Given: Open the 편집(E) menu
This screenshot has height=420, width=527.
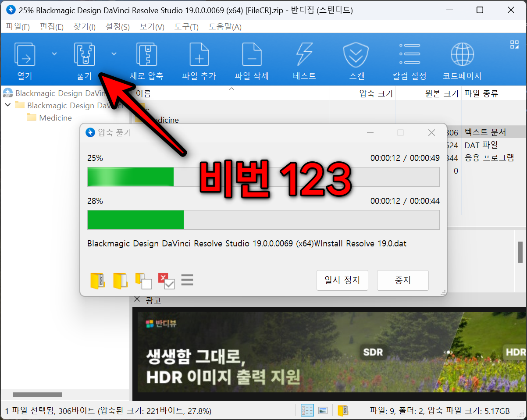Looking at the screenshot, I should pyautogui.click(x=52, y=27).
